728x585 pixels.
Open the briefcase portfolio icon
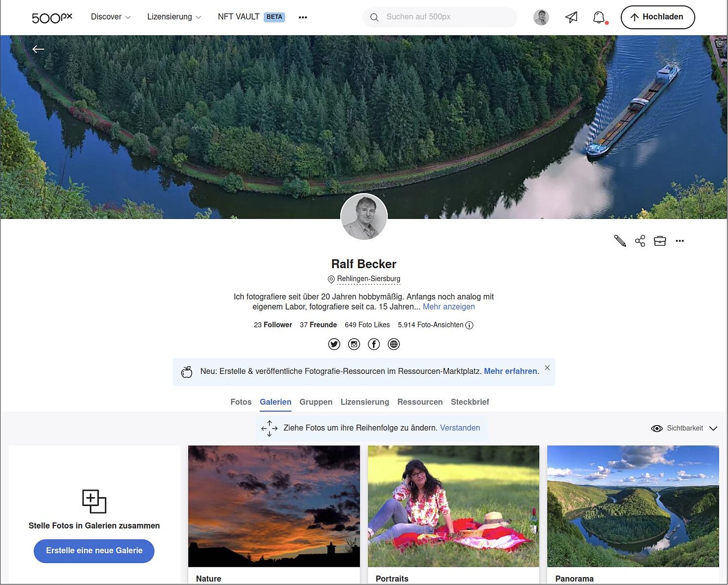coord(660,241)
